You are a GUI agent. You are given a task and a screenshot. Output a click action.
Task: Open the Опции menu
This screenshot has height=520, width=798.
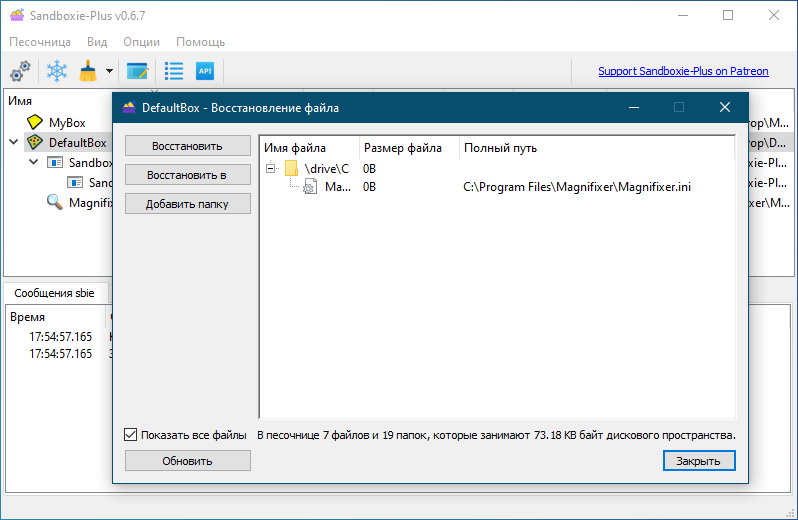(141, 42)
